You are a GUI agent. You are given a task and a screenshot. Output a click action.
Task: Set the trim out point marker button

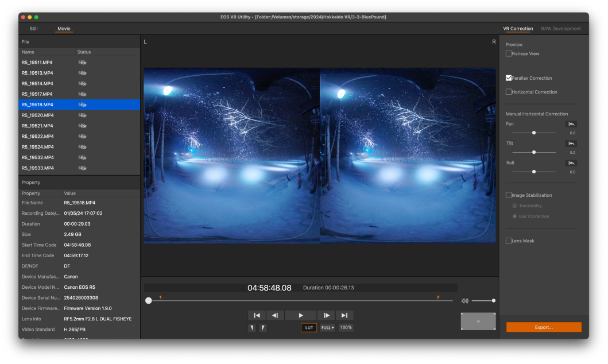pyautogui.click(x=263, y=328)
